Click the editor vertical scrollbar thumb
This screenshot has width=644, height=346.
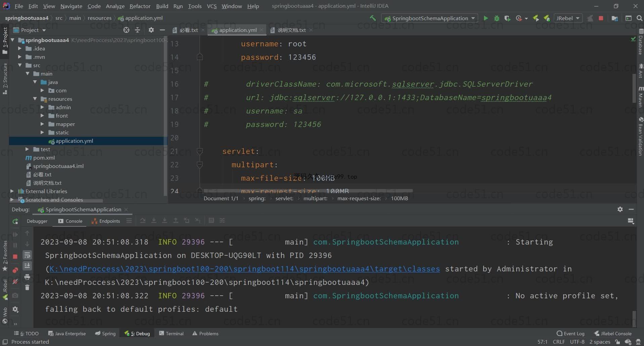pos(634,88)
